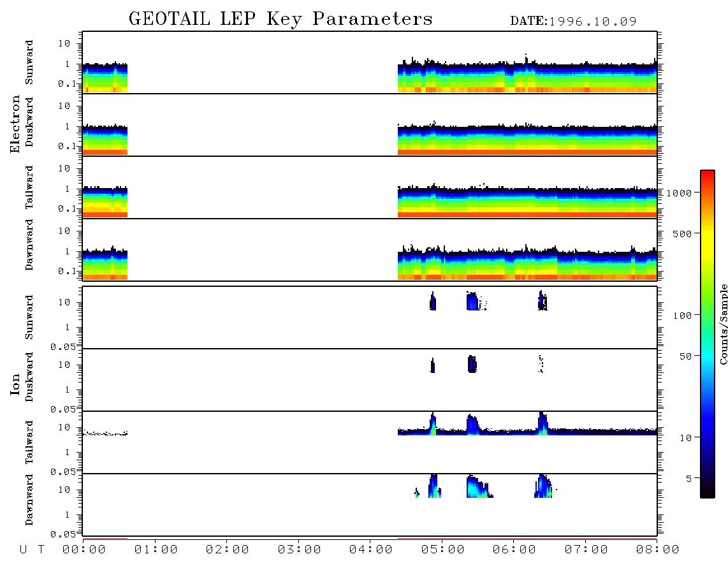Select the 07:00 time tick label

[x=586, y=550]
